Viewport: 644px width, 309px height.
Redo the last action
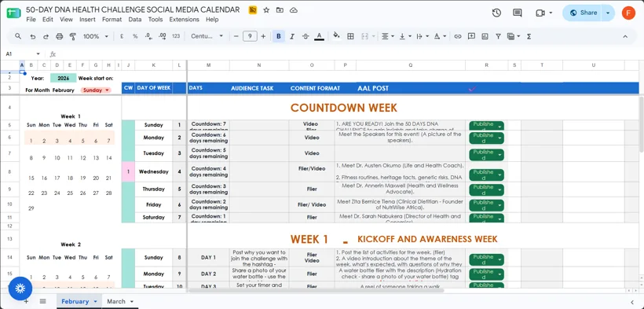tap(46, 36)
